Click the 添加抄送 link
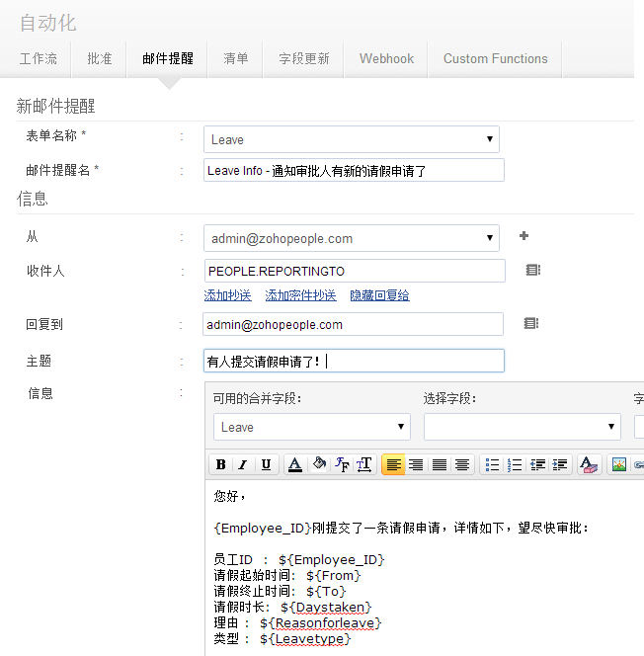 (227, 295)
